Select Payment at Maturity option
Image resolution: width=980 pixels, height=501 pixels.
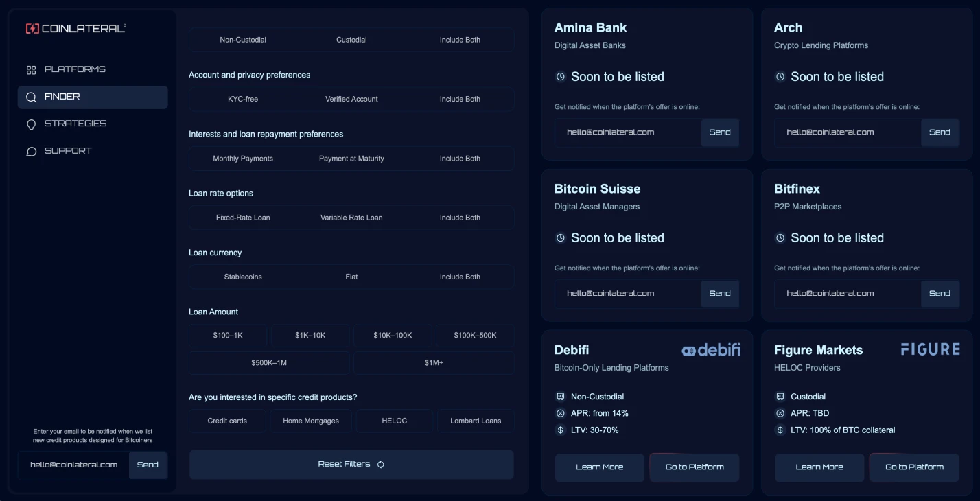[x=351, y=159]
